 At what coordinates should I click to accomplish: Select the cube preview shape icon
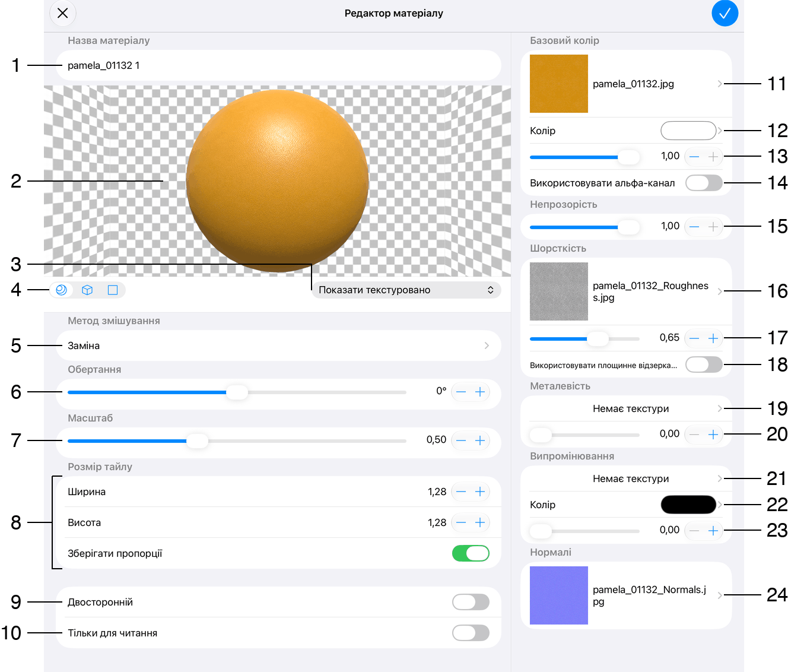[87, 290]
